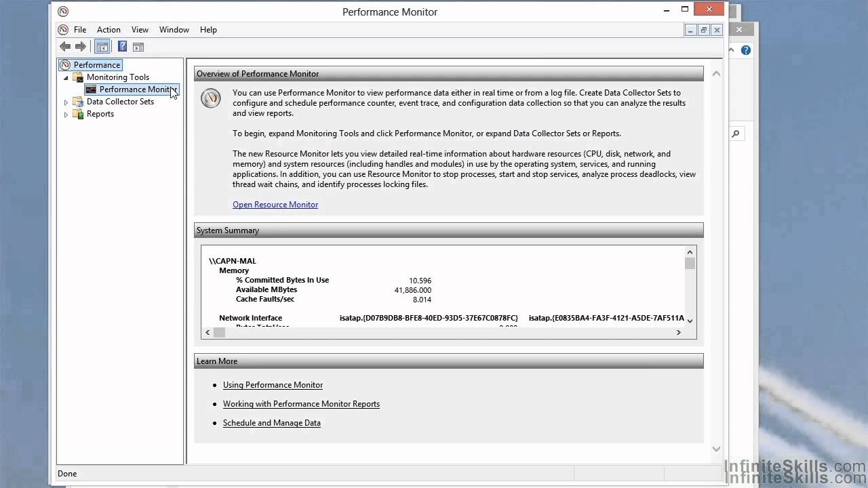Select Monitoring Tools in the tree

pyautogui.click(x=118, y=77)
